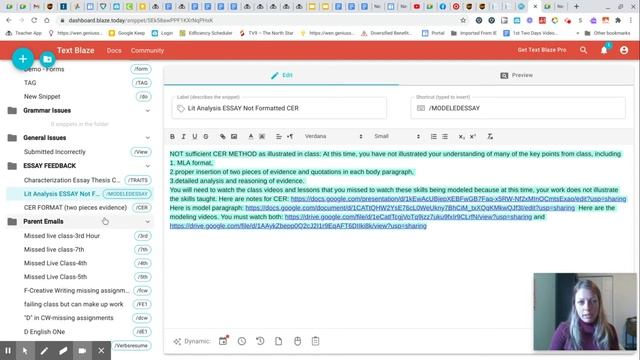Insert dynamic time clock command
This screenshot has width=640, height=360.
[242, 341]
